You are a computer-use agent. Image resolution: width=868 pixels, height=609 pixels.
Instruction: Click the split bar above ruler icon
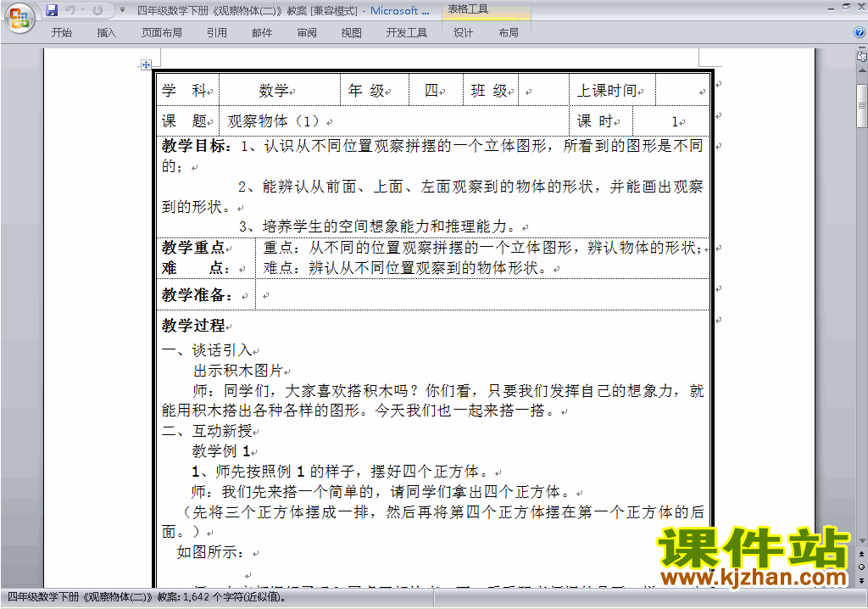click(861, 48)
